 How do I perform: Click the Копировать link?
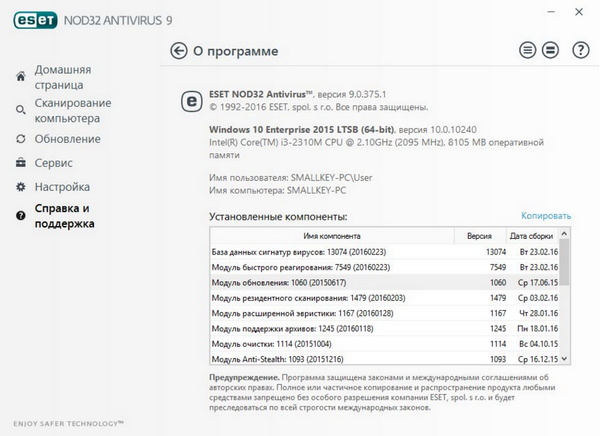coord(546,216)
